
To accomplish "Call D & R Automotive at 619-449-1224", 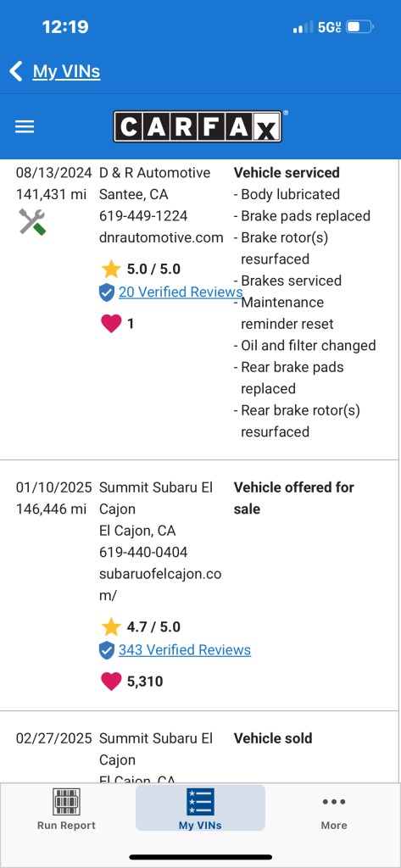I will click(143, 216).
